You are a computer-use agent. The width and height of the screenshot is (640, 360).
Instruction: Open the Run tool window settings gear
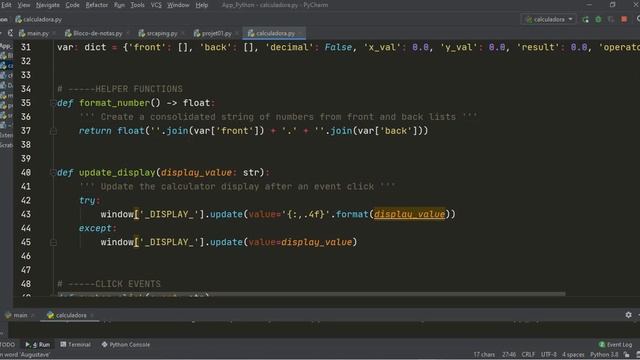(x=628, y=315)
